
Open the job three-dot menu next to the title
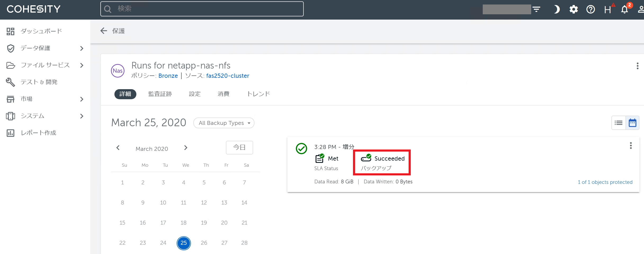pyautogui.click(x=637, y=66)
